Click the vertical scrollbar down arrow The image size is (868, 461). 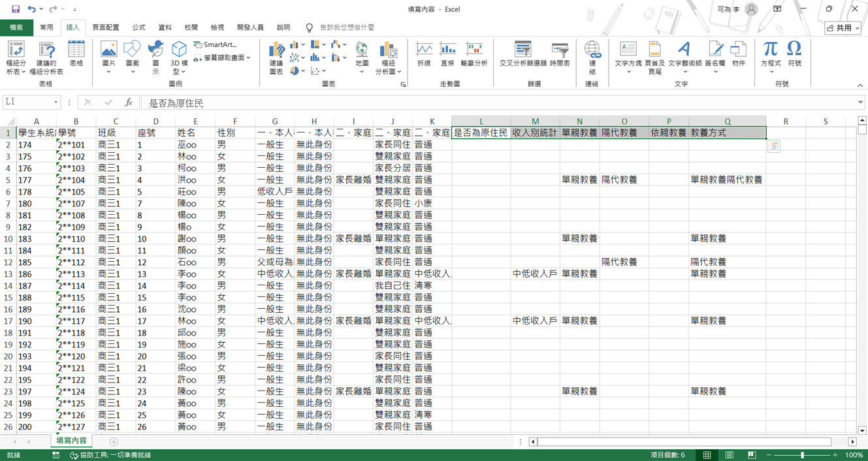[862, 430]
